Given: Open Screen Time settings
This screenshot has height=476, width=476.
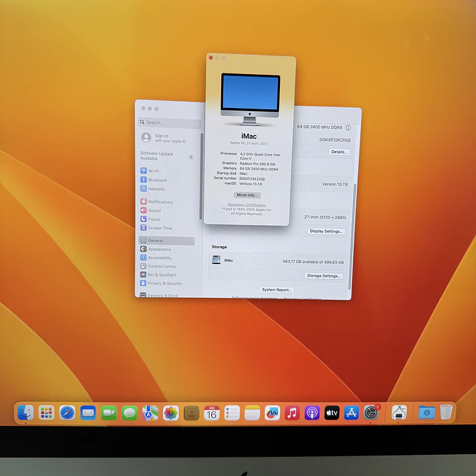Looking at the screenshot, I should [156, 228].
